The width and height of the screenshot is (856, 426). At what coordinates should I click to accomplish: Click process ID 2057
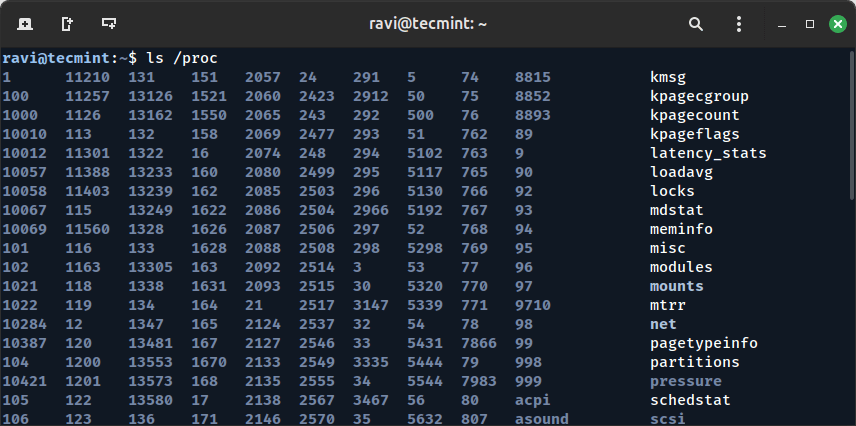pyautogui.click(x=263, y=78)
